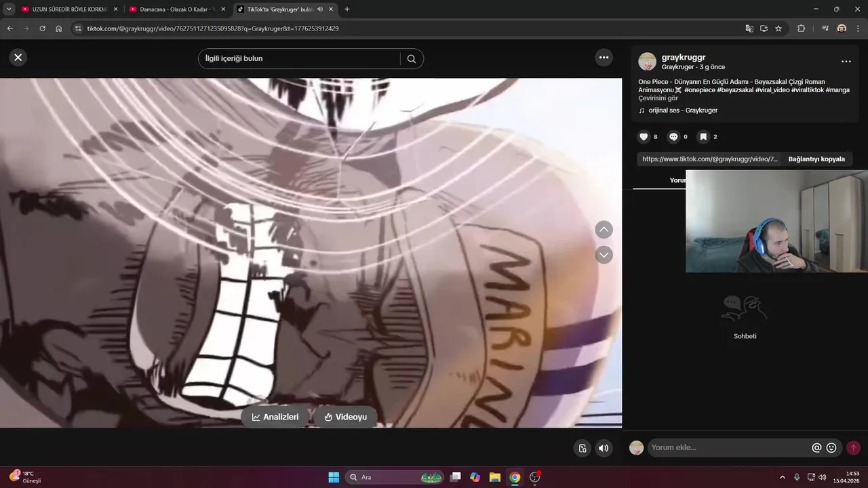Open the Chrome profile avatar
This screenshot has width=868, height=488.
842,28
